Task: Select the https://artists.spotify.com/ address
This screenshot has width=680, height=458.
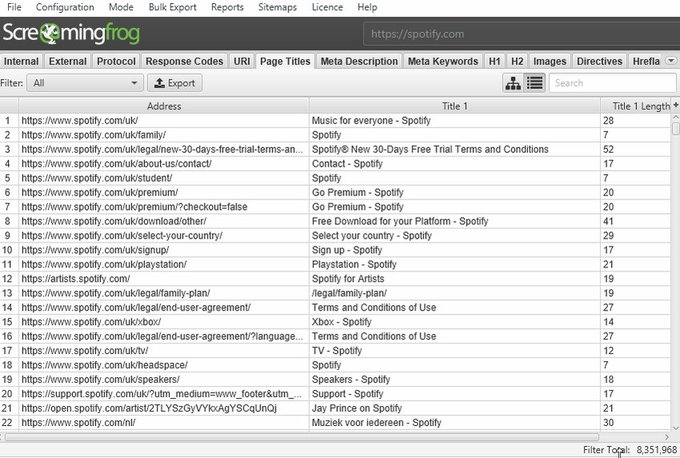Action: click(164, 278)
